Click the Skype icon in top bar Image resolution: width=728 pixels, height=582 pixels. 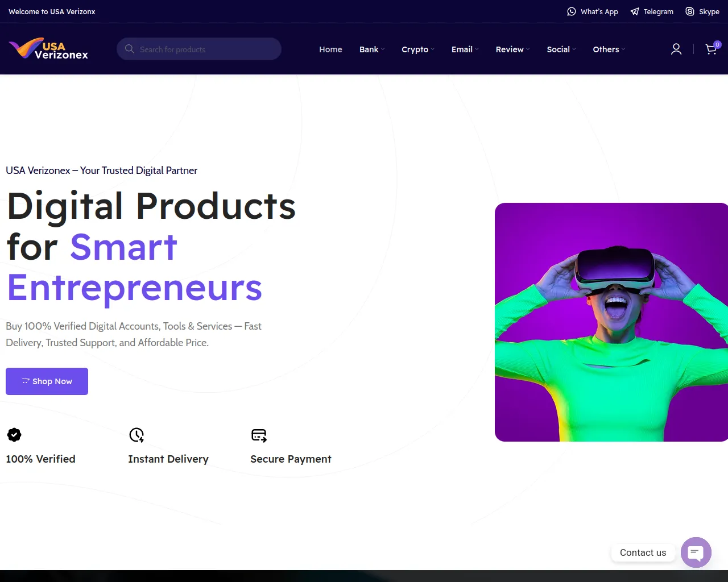coord(690,11)
